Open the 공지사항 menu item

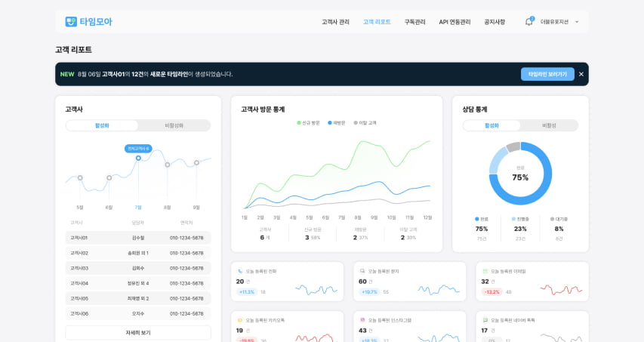point(495,22)
